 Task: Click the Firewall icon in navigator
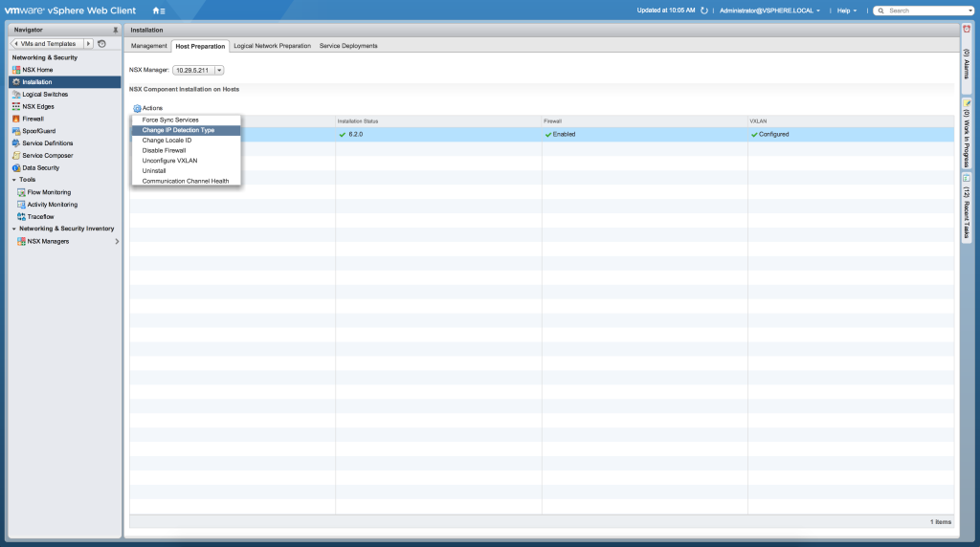pyautogui.click(x=16, y=119)
